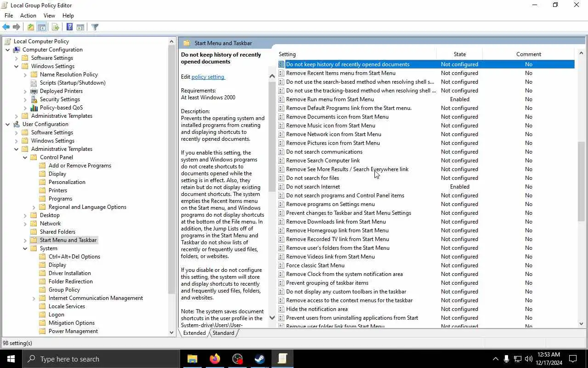Click the Filter funnel toolbar icon
This screenshot has height=368, width=588.
click(x=95, y=27)
